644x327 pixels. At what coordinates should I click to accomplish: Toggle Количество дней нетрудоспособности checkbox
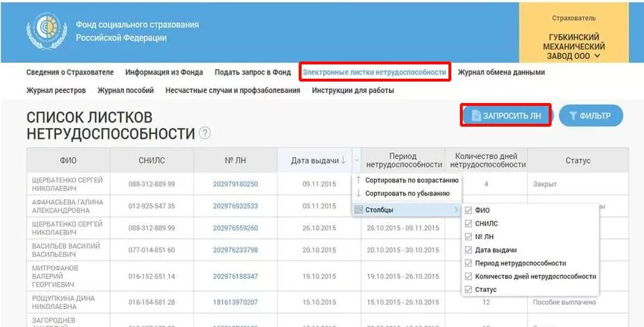[x=468, y=276]
